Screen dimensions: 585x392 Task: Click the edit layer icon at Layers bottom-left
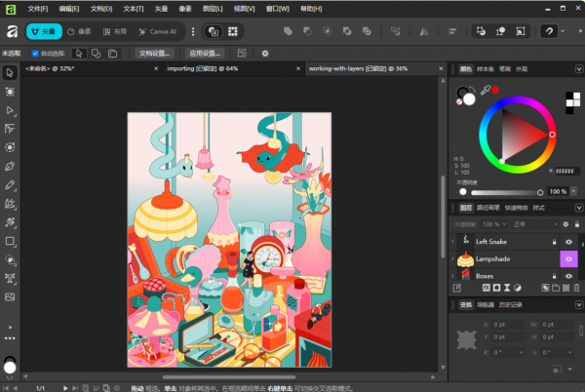click(x=457, y=288)
